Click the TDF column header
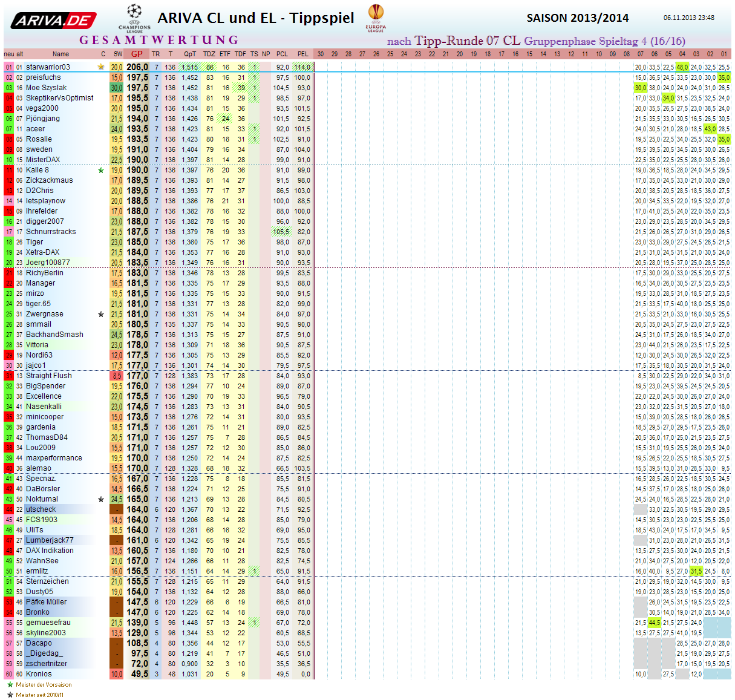The image size is (735, 700). (240, 54)
